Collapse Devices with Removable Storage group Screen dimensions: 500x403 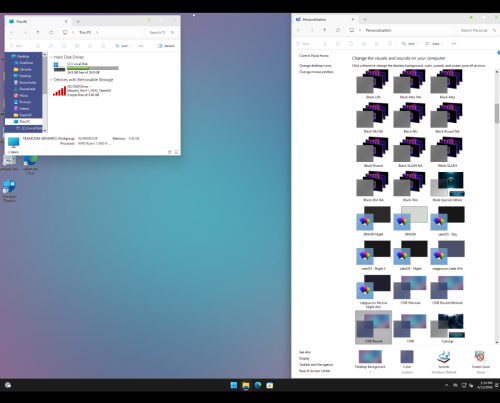tap(51, 80)
